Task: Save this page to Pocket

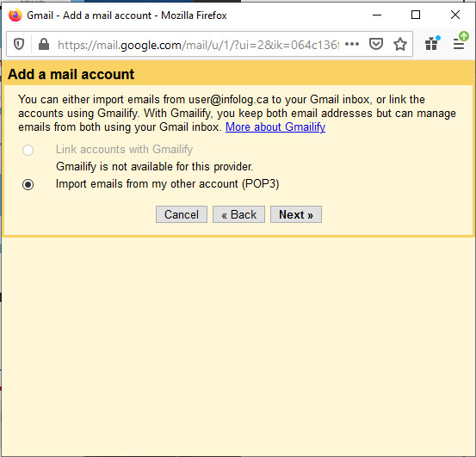Action: point(376,44)
